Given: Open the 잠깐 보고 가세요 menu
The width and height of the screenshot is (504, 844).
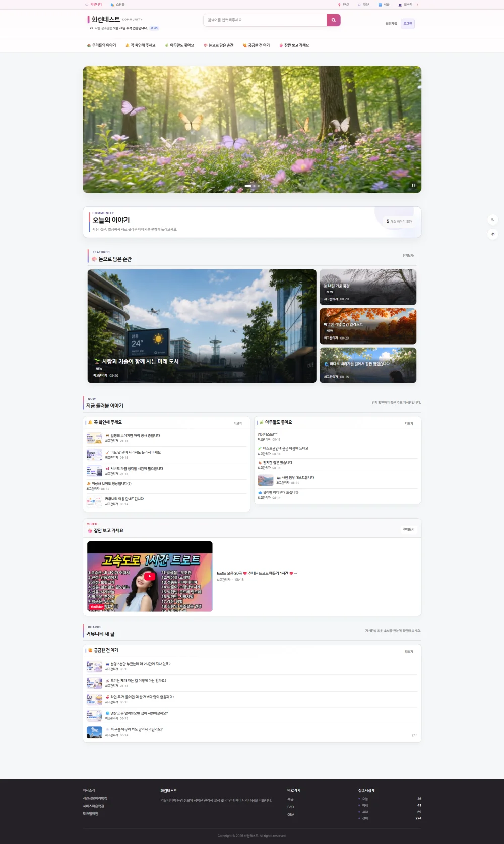Looking at the screenshot, I should click(294, 45).
